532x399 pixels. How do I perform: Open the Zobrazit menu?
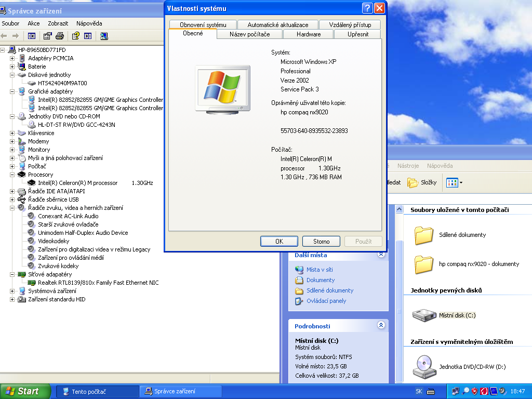pos(57,23)
